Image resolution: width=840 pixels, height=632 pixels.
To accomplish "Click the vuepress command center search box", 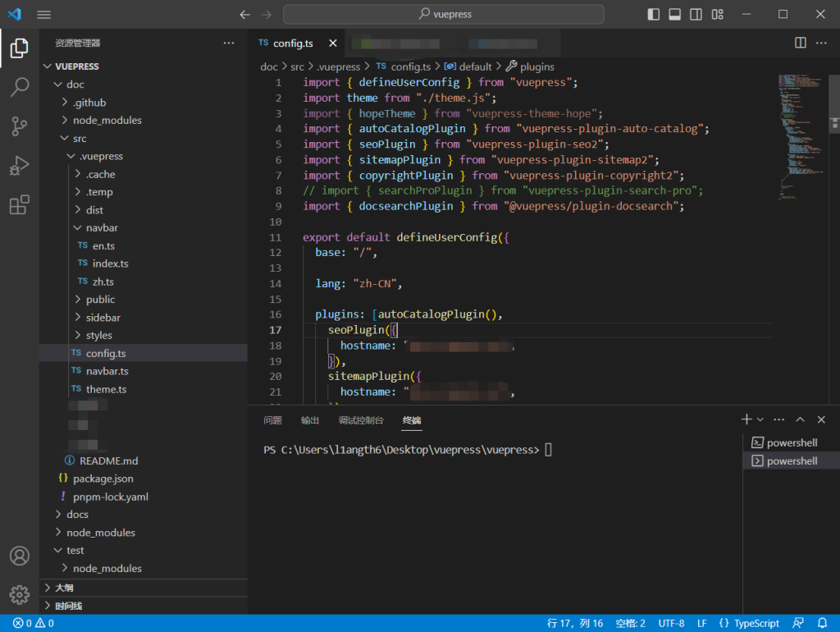I will coord(444,15).
